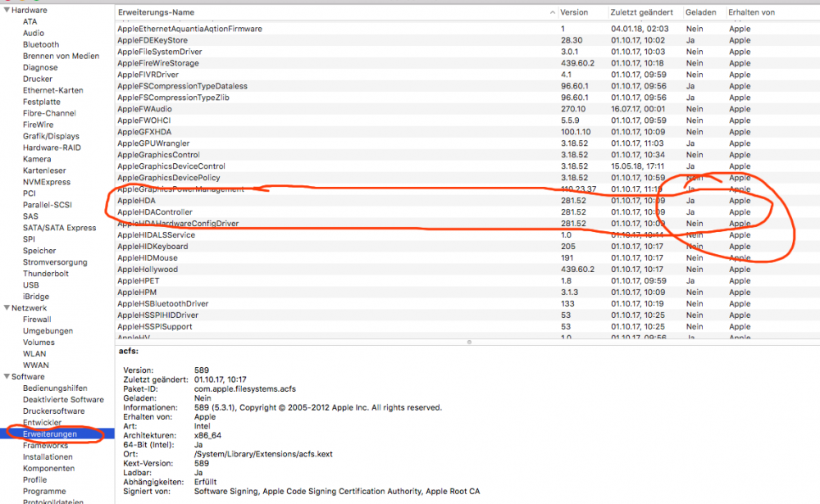Select Speicher in the sidebar
This screenshot has height=504, width=820.
click(39, 251)
